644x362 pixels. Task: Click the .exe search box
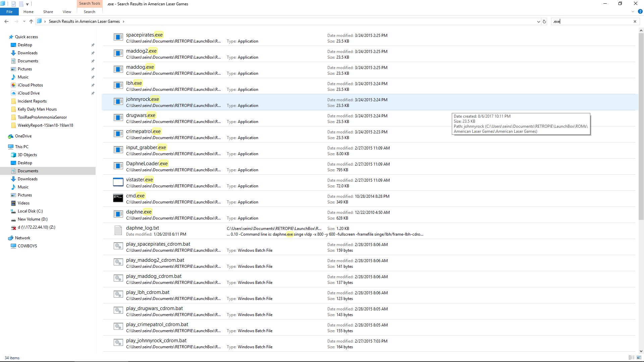pyautogui.click(x=592, y=21)
